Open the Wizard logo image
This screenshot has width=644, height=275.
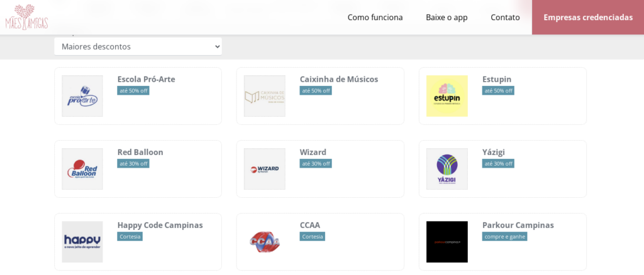coord(265,169)
